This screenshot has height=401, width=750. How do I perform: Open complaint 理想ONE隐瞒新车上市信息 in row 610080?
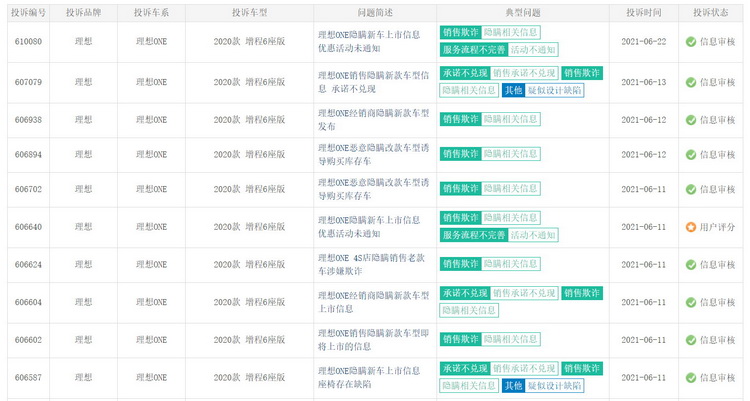click(x=369, y=41)
